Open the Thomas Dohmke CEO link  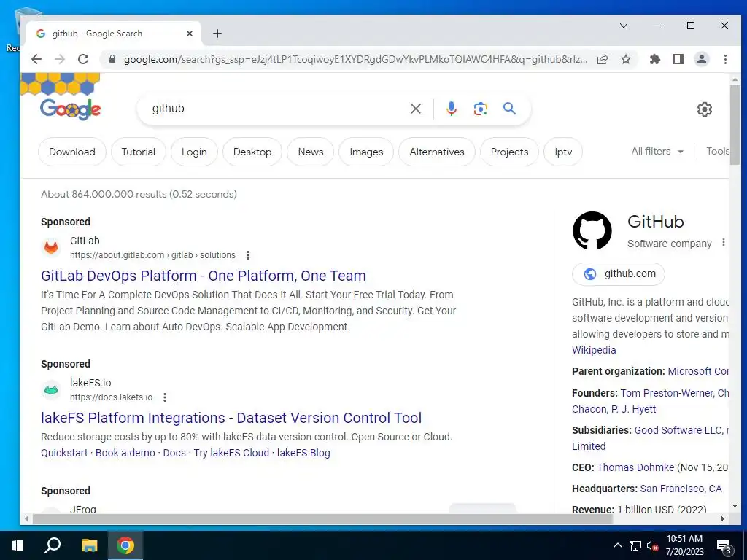[x=635, y=467]
